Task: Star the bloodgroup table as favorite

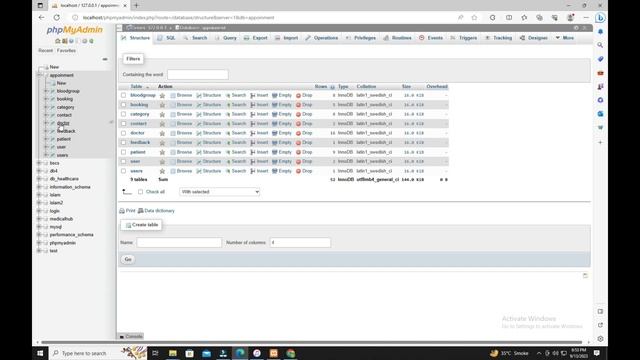Action: pos(162,96)
